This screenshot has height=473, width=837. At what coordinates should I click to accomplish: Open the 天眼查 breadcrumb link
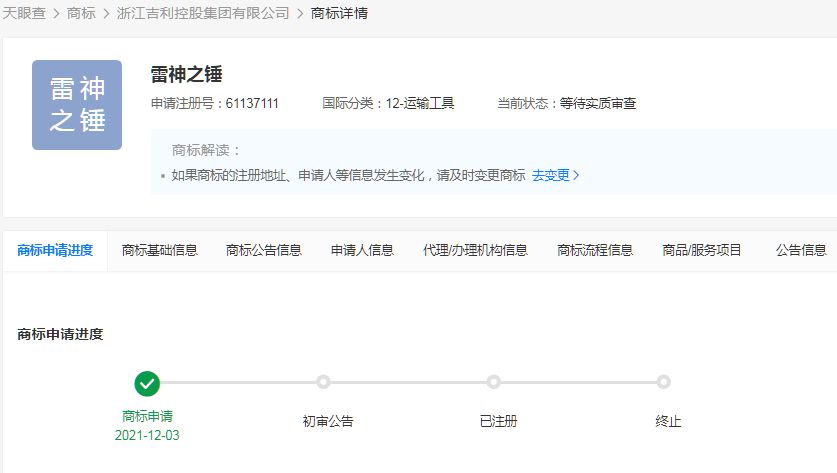click(x=24, y=13)
